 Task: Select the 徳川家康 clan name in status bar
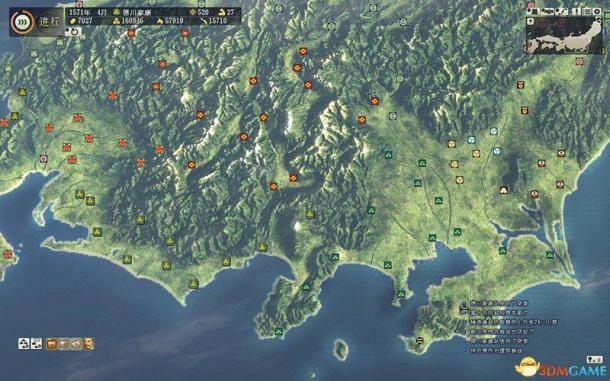[x=137, y=12]
